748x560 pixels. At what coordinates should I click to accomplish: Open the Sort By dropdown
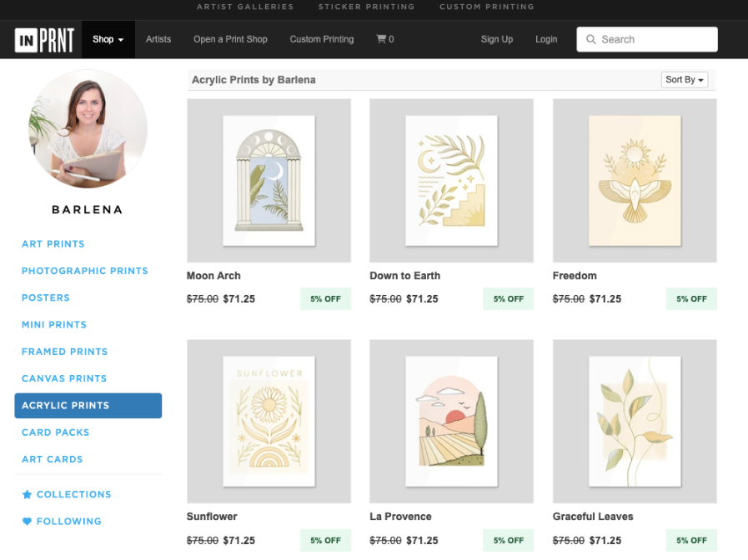685,80
